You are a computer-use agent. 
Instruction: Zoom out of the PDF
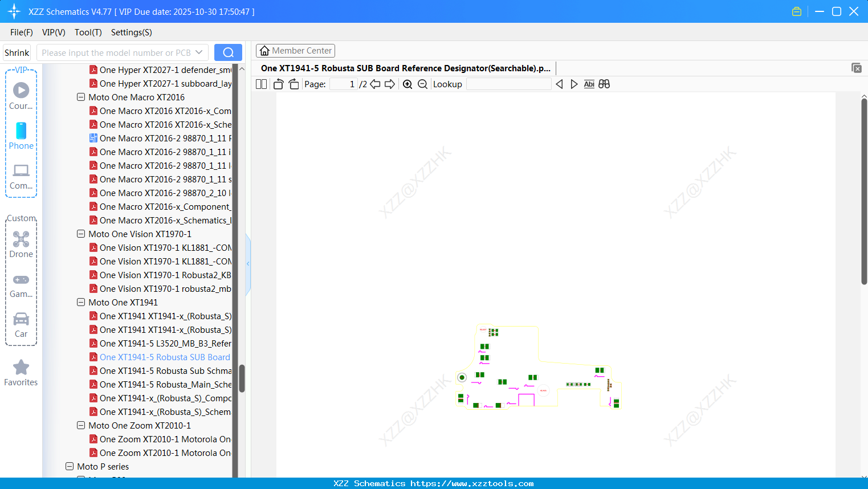[422, 84]
